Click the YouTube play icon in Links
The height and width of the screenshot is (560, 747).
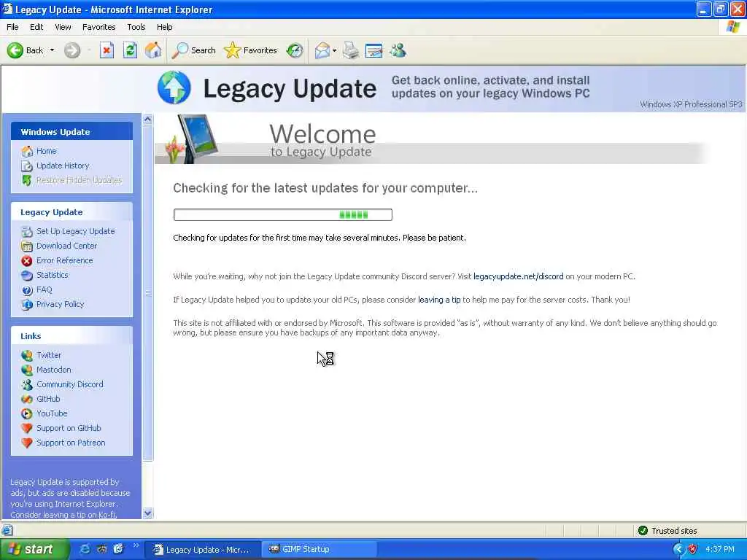tap(27, 414)
